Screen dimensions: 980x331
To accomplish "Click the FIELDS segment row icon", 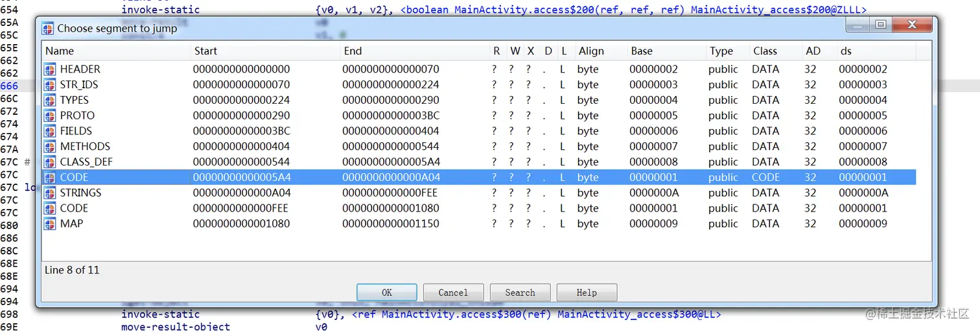I will point(50,131).
